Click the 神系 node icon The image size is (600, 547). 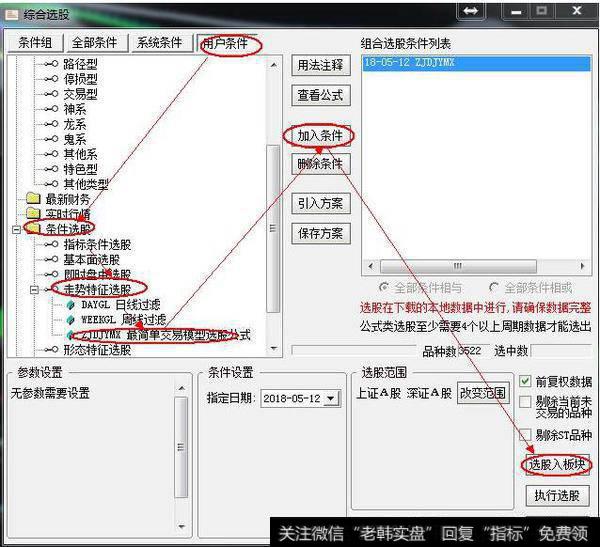(51, 109)
